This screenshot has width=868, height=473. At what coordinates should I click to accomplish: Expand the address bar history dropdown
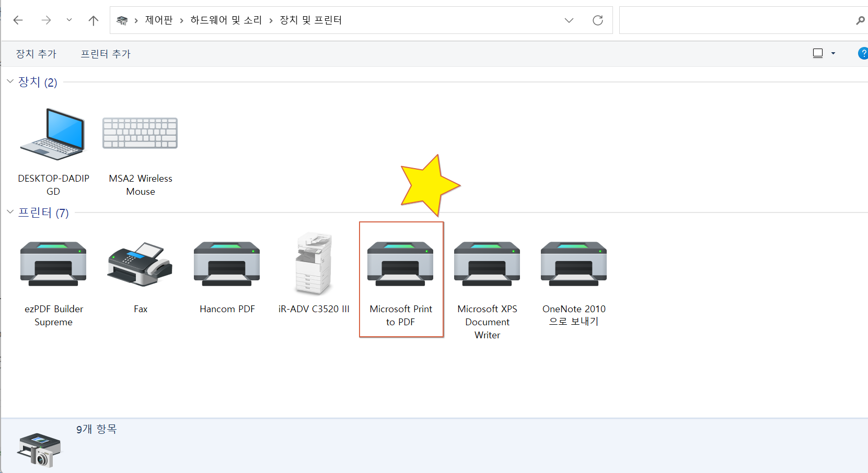click(569, 20)
